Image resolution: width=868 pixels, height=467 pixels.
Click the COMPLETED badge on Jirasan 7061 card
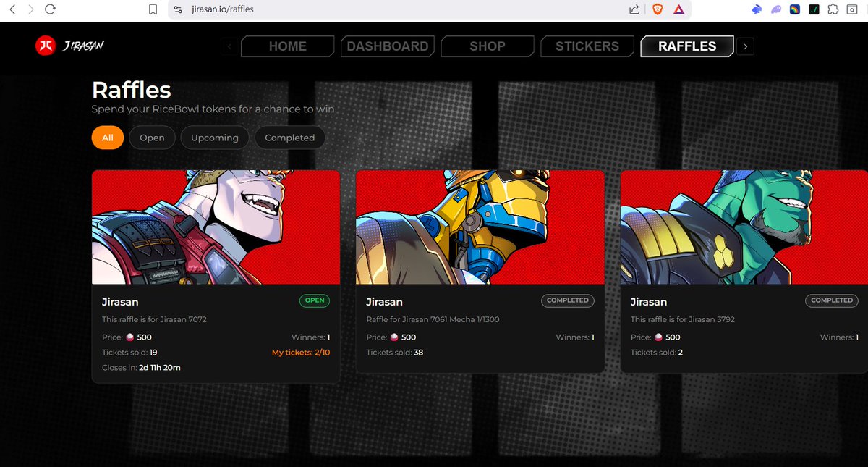[568, 300]
